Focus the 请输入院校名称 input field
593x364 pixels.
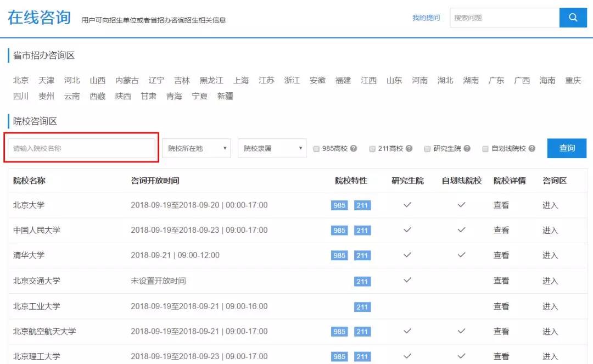point(82,148)
